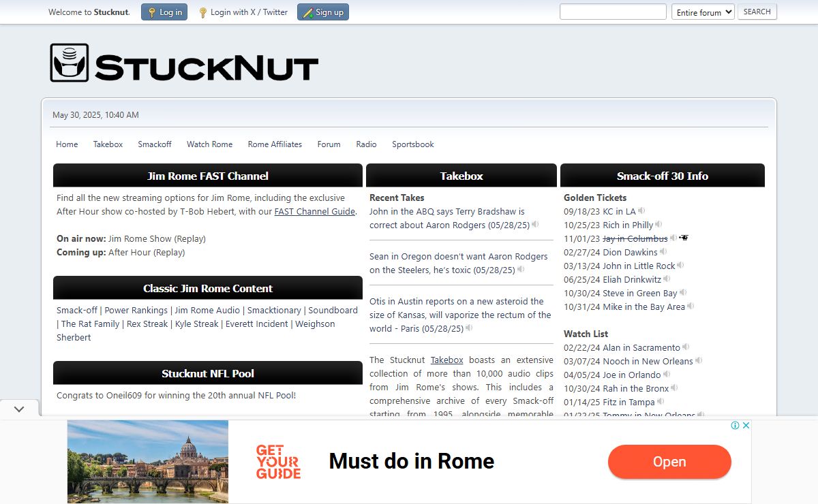Screen dimensions: 818x504
Task: Play audio icon for Rah in the Bronx
Action: pyautogui.click(x=674, y=388)
